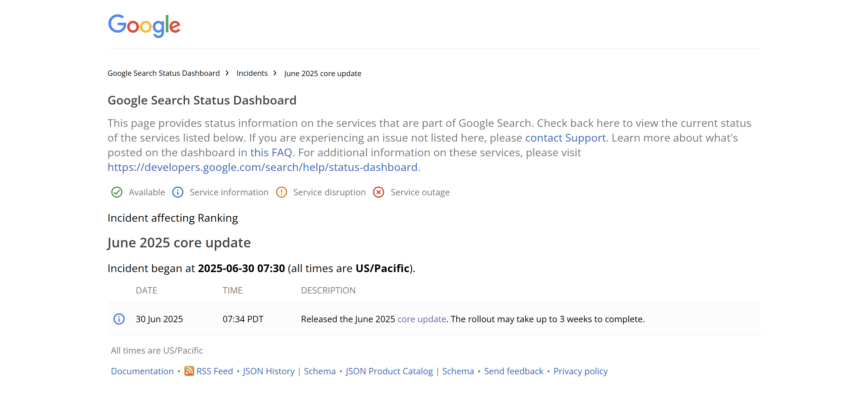Open the core update link in description
The height and width of the screenshot is (405, 868).
tap(422, 319)
